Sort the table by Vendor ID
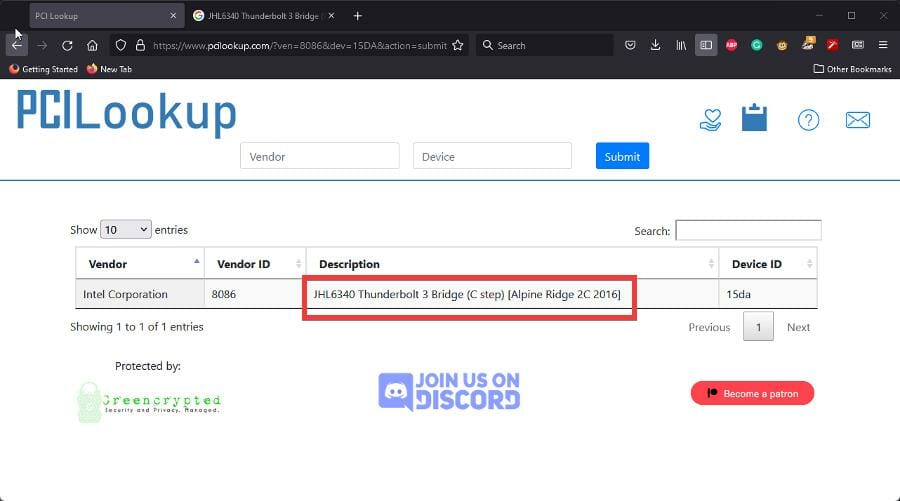 255,264
